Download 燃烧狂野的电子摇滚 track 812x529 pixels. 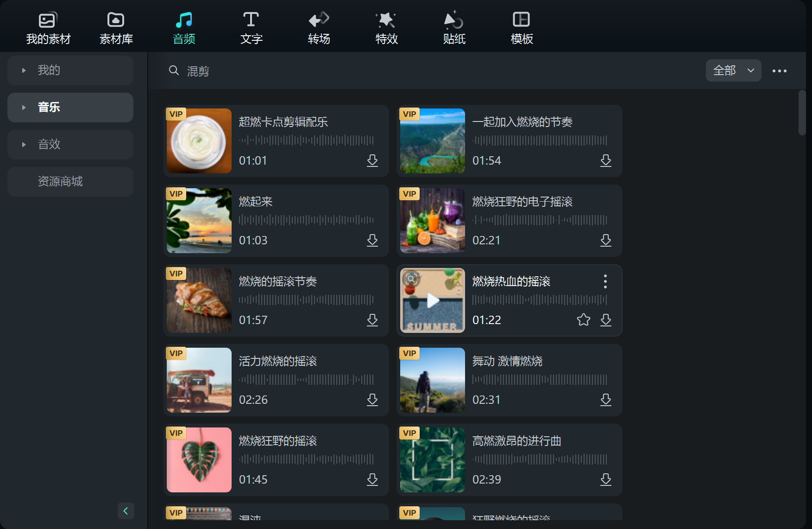pos(606,240)
